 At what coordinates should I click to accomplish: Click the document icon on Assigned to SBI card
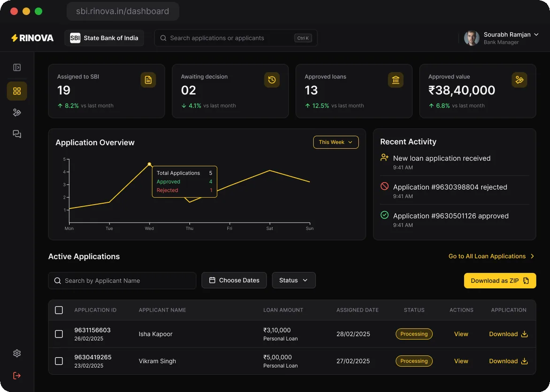click(x=148, y=80)
